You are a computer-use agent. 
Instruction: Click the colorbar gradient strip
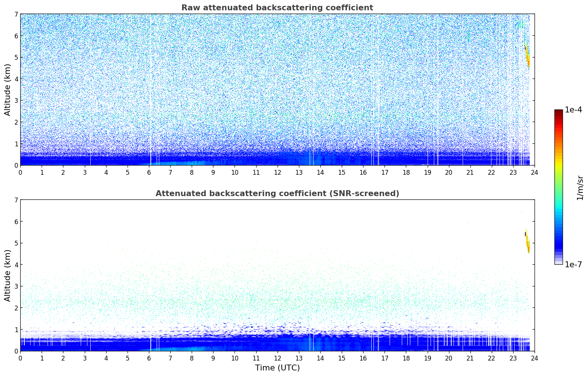coord(559,187)
